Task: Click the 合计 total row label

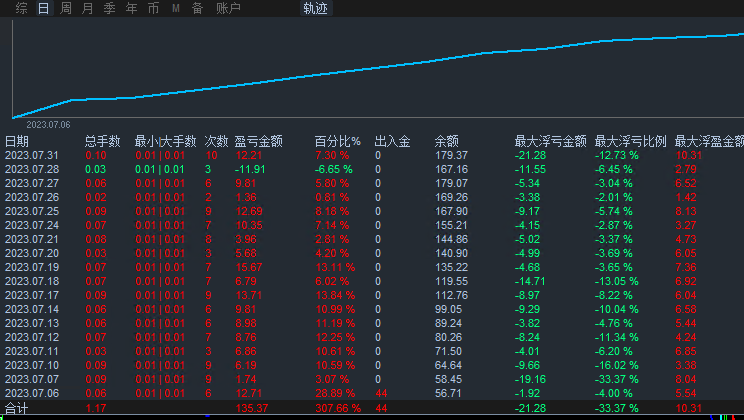Action: coord(17,408)
